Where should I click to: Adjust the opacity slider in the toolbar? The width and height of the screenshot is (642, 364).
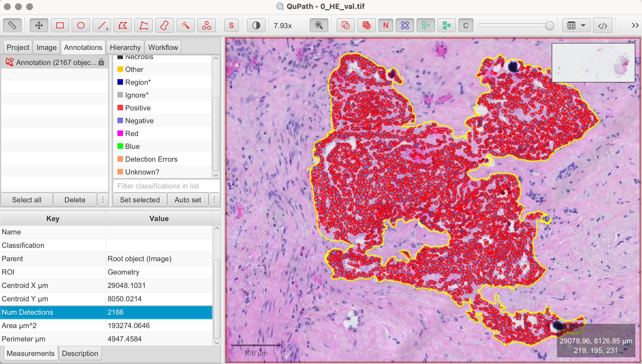pos(515,25)
